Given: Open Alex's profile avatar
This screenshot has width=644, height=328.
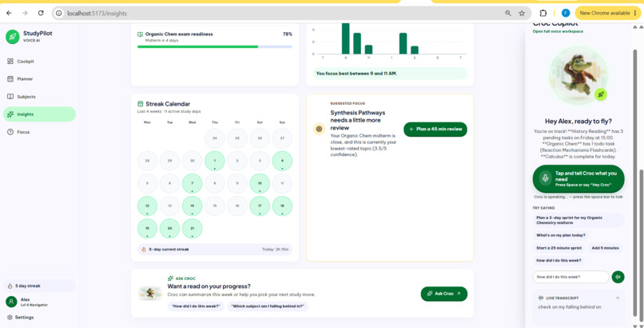Looking at the screenshot, I should 11,302.
